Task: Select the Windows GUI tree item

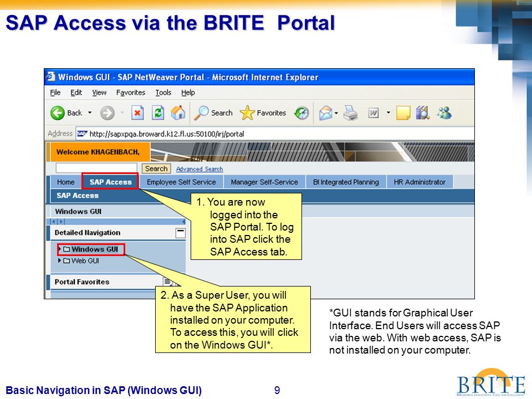Action: tap(95, 249)
